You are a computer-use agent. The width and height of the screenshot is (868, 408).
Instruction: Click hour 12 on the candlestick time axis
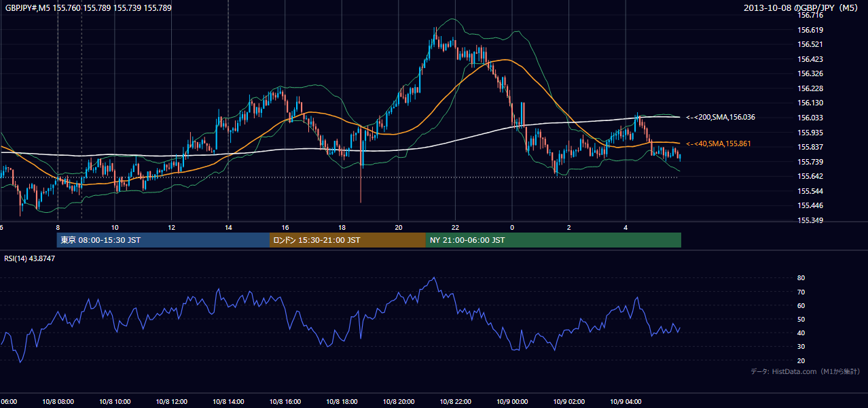172,227
